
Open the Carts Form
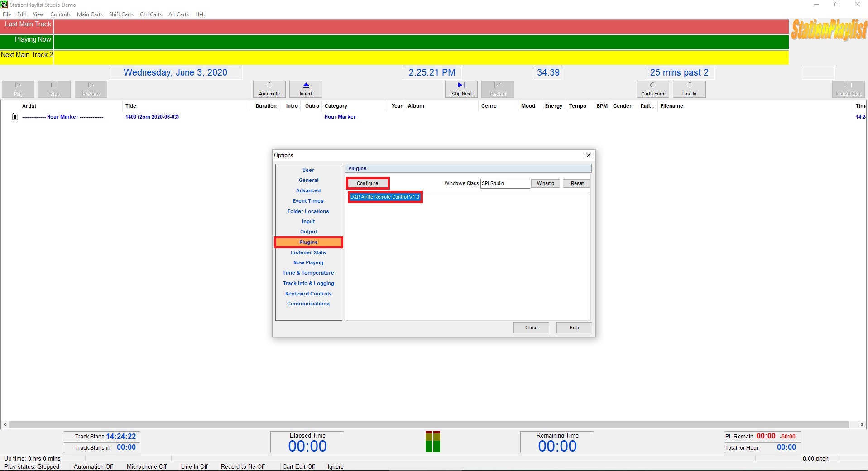(x=652, y=89)
